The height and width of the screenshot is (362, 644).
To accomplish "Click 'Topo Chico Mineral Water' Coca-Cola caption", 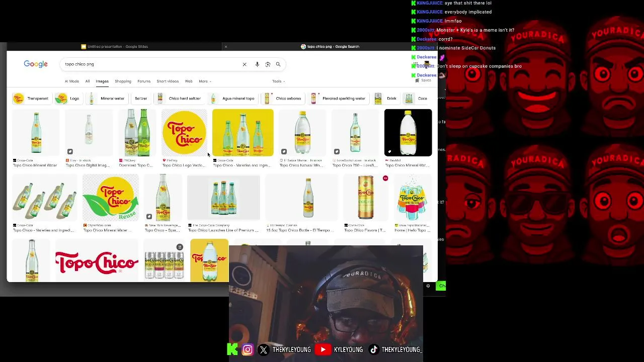I will click(x=35, y=165).
